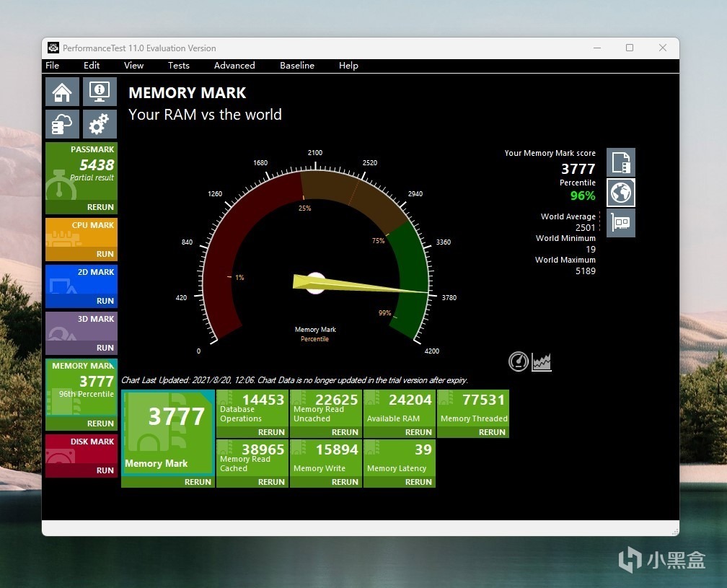Open the File menu

[53, 66]
